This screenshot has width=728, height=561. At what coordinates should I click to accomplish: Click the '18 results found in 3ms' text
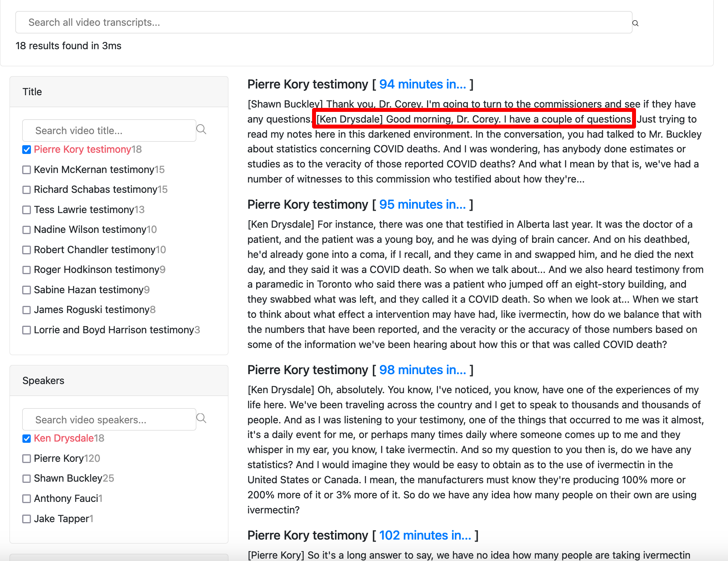pyautogui.click(x=69, y=46)
